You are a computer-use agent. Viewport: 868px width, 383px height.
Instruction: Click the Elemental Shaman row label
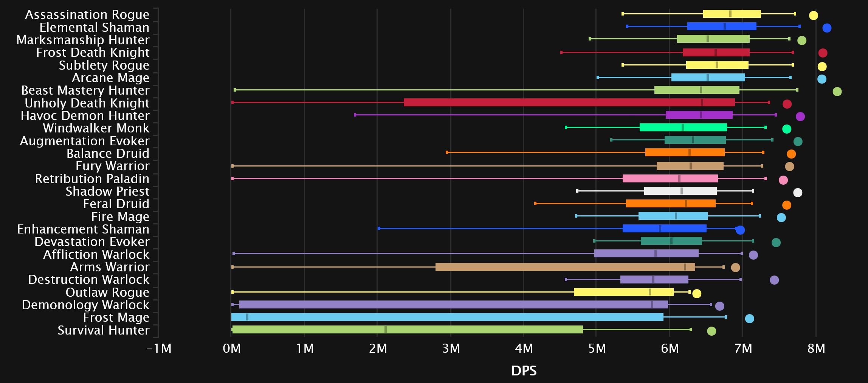coord(94,28)
